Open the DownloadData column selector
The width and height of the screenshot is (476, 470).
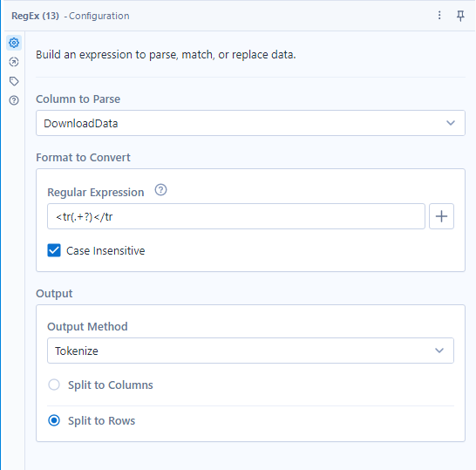pyautogui.click(x=250, y=123)
